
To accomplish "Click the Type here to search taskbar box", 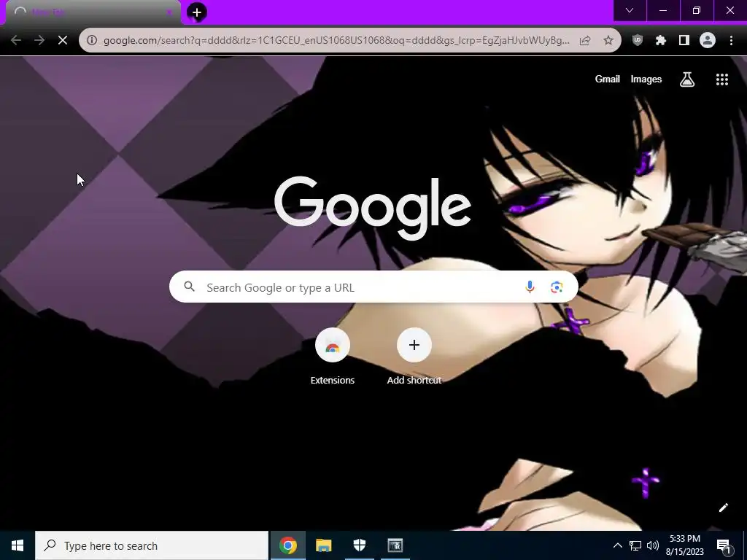I will pyautogui.click(x=152, y=545).
